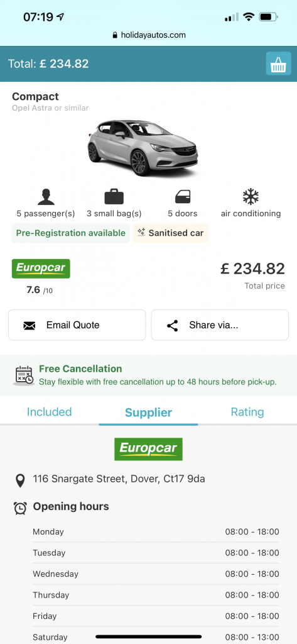Click the Email Quote button

pos(77,325)
